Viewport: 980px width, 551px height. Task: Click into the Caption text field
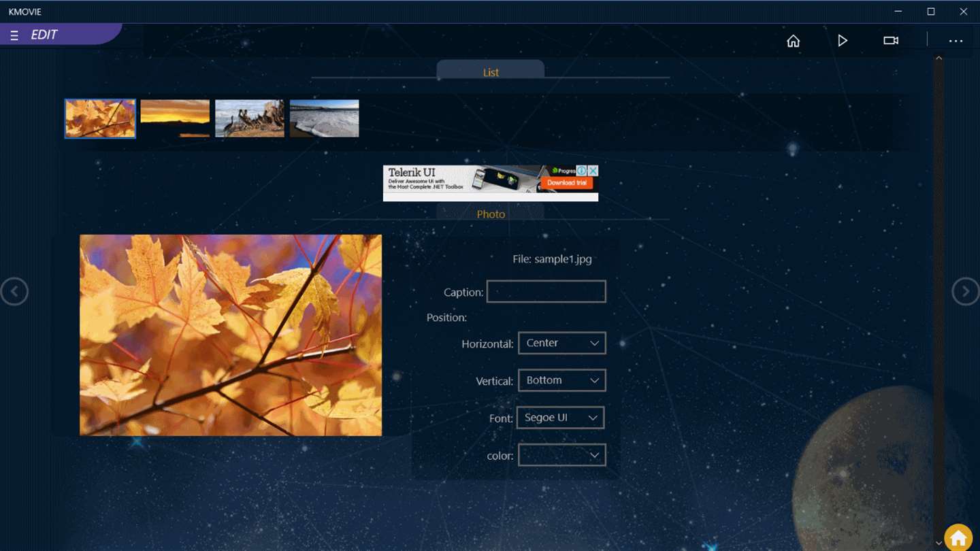tap(546, 291)
